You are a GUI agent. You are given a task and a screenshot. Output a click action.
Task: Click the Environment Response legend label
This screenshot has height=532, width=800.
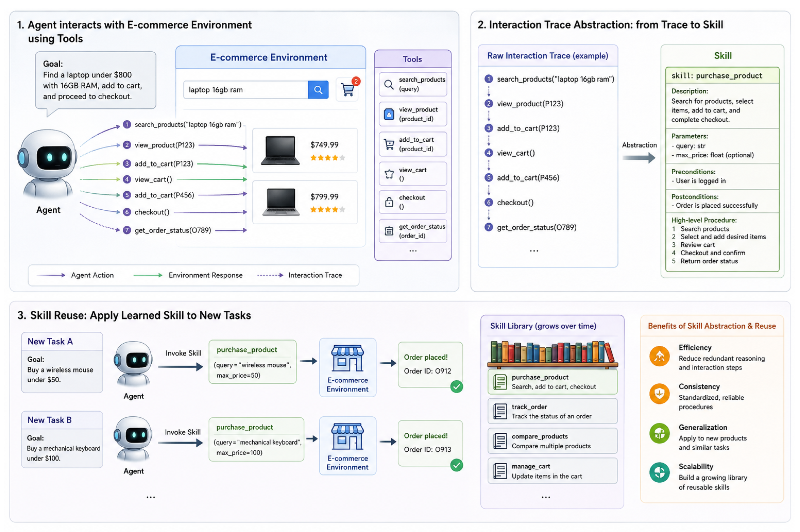[x=206, y=275]
